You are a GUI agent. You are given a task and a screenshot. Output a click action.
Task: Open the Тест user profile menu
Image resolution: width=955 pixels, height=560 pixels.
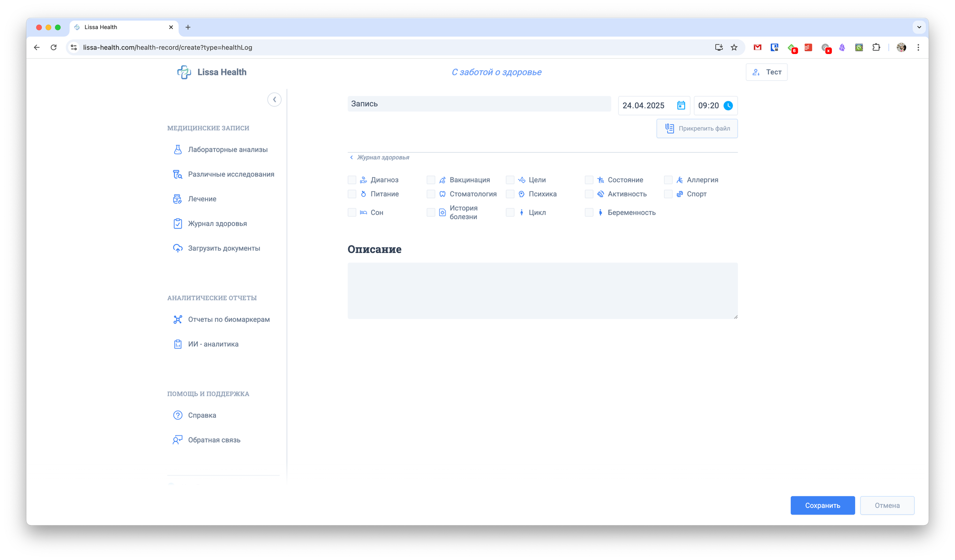[x=766, y=72]
